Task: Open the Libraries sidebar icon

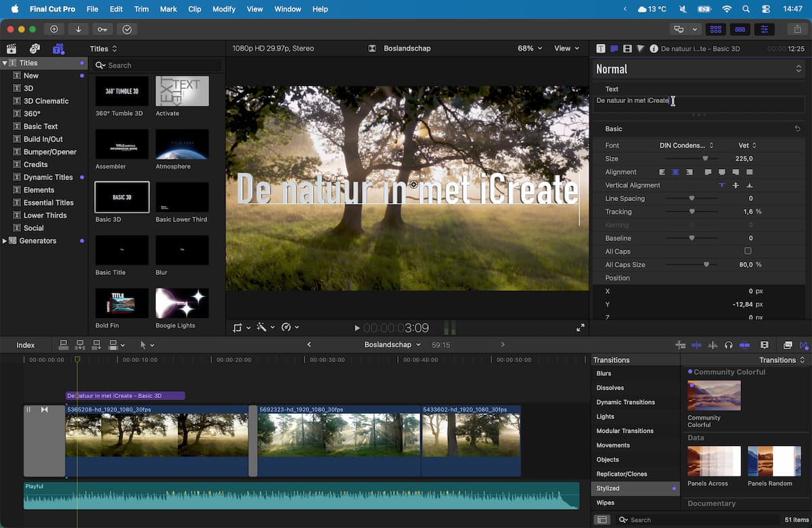Action: [x=11, y=49]
